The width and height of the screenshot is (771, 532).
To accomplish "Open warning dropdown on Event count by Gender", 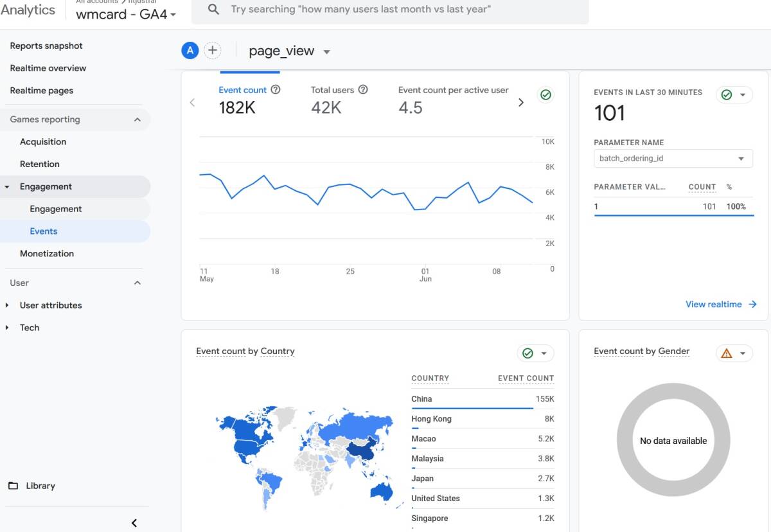I will pos(734,353).
